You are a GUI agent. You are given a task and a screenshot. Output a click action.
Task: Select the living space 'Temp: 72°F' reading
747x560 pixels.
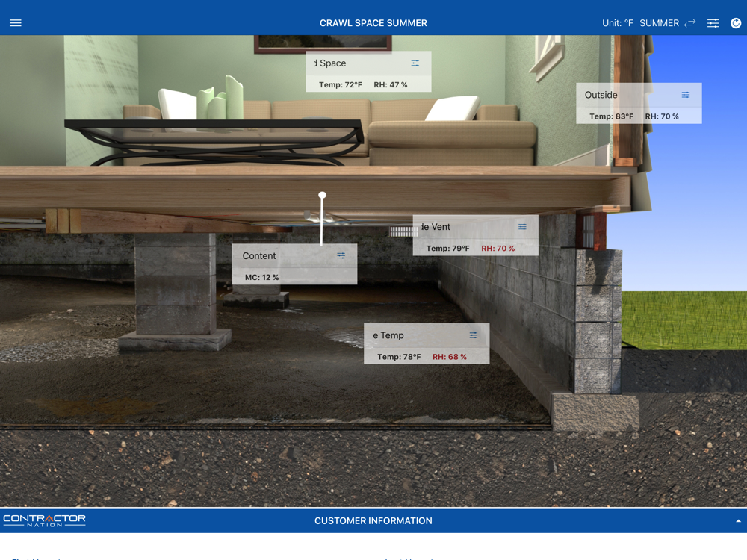(x=340, y=85)
